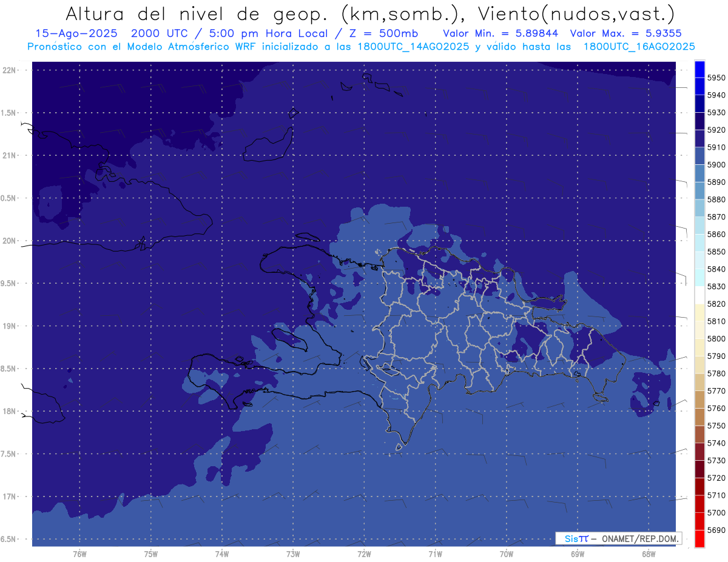
Task: Click the 70W longitude label
Action: pos(507,554)
